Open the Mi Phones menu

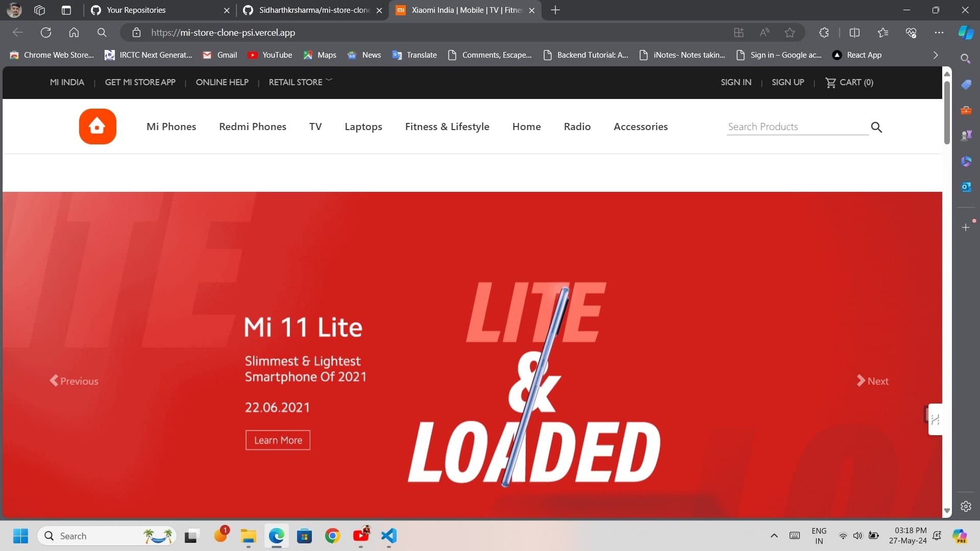tap(171, 127)
